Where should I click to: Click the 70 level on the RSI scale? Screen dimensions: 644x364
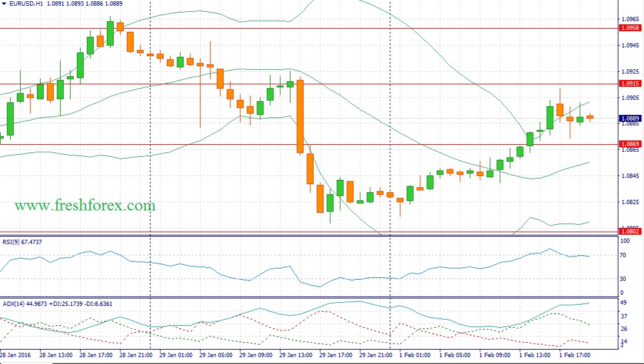623,255
